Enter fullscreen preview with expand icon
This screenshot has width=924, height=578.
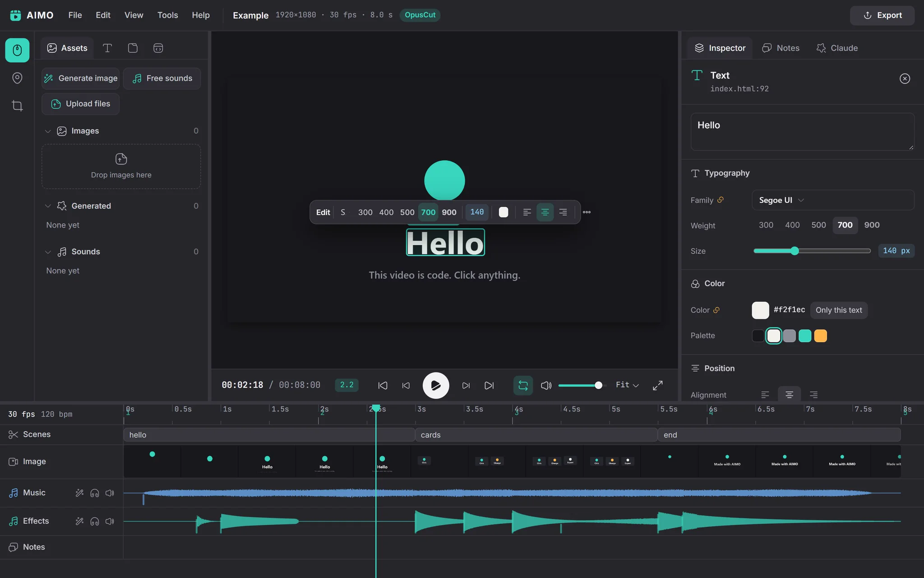658,385
